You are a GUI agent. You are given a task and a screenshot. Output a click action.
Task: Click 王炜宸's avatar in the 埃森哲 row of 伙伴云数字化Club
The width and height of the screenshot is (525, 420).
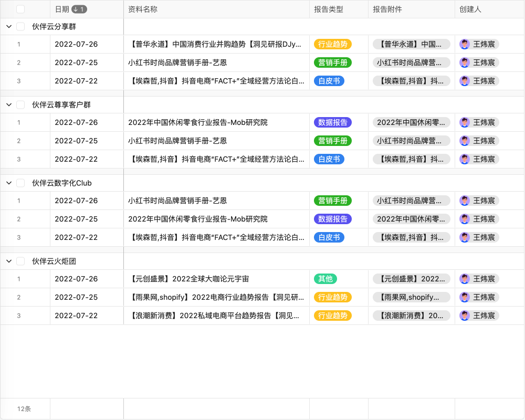tap(465, 237)
